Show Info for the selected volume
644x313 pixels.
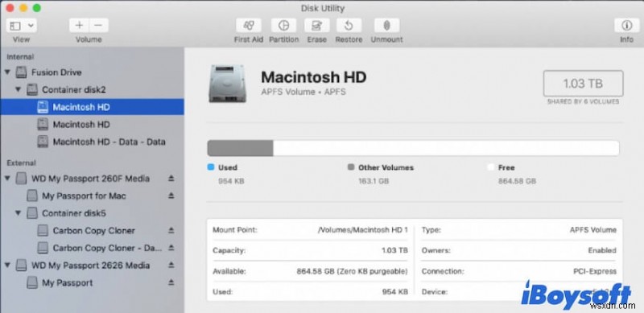pyautogui.click(x=626, y=26)
